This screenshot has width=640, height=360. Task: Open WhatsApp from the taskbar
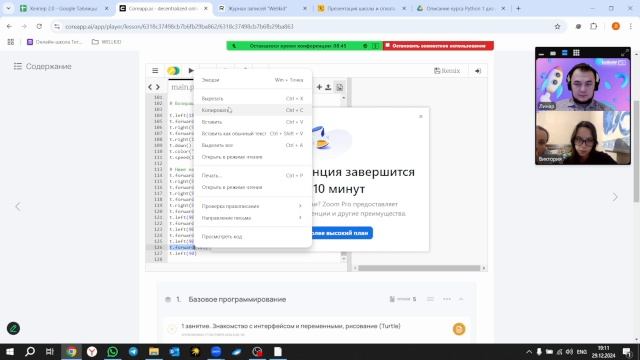tap(112, 351)
